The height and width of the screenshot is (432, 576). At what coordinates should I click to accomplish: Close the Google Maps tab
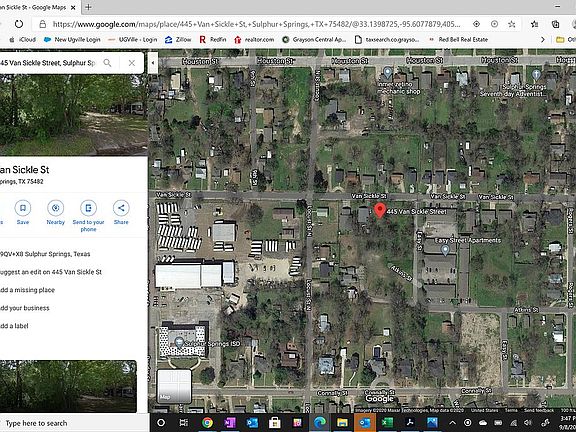point(73,7)
